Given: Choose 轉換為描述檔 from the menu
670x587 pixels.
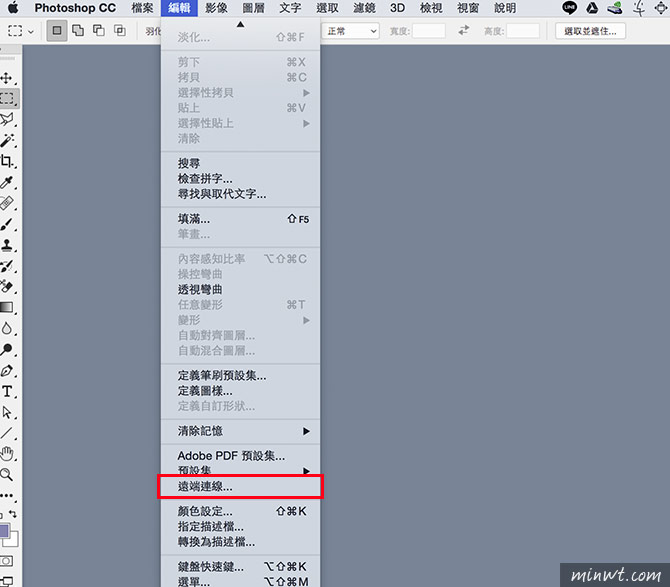Looking at the screenshot, I should pyautogui.click(x=240, y=542).
